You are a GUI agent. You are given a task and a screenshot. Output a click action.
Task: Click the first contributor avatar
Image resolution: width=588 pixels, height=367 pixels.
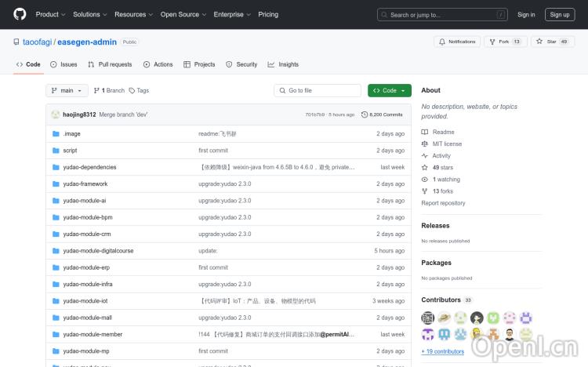tap(428, 318)
